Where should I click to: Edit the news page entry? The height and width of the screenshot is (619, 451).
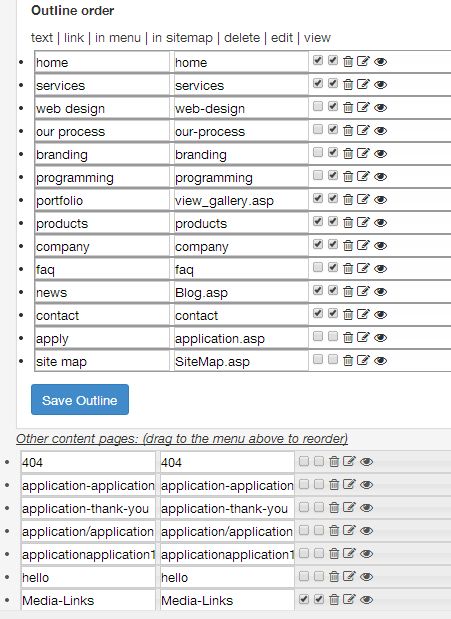363,291
